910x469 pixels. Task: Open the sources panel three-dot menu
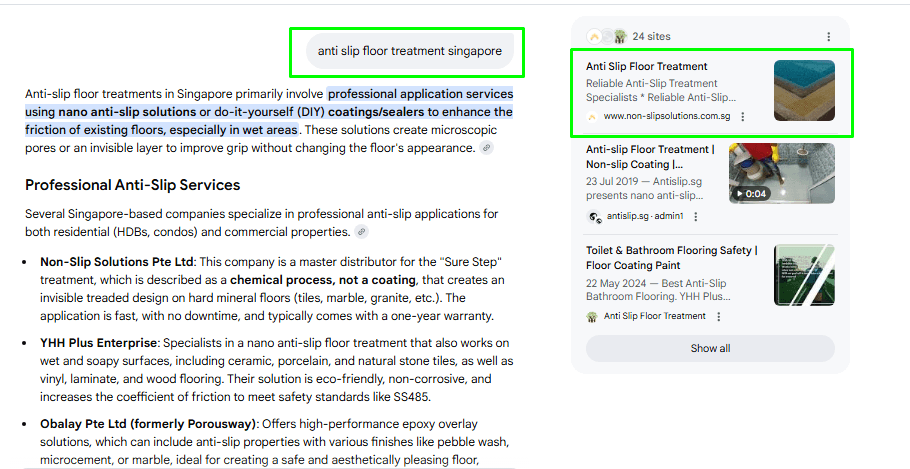tap(828, 37)
